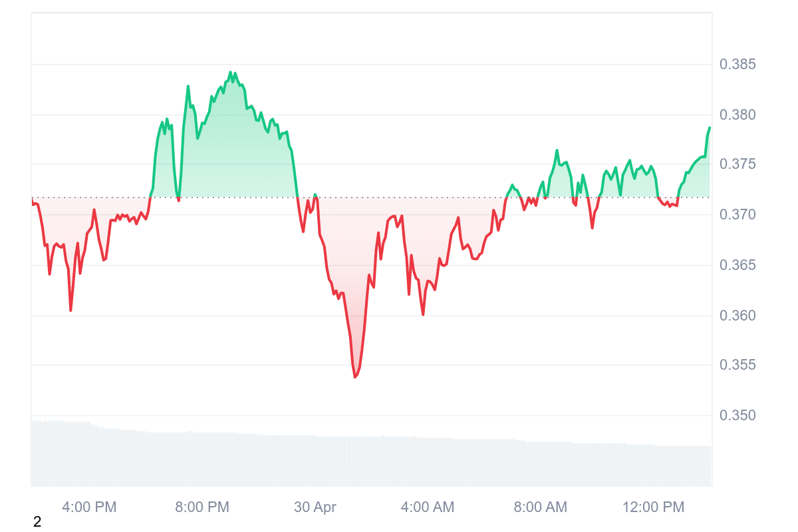Click the 0.365 price axis label
This screenshot has width=798, height=532.
tap(737, 265)
